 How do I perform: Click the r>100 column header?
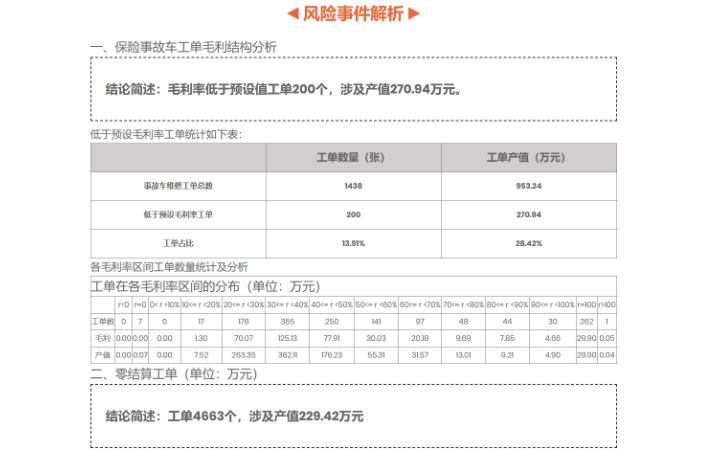click(607, 305)
